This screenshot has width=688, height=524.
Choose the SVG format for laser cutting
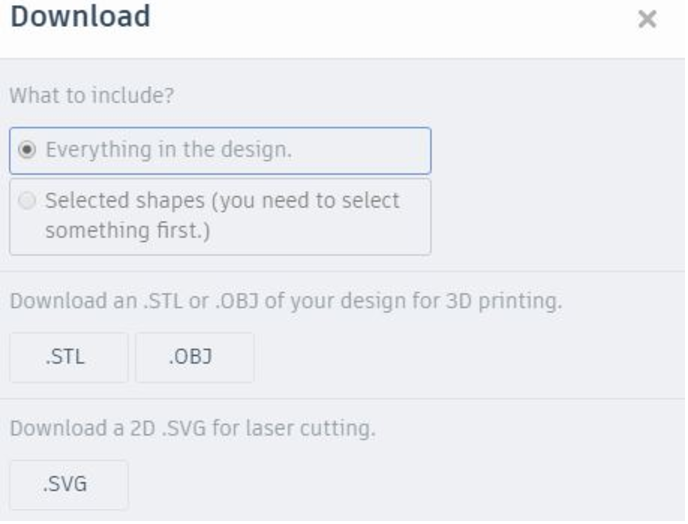tap(68, 485)
